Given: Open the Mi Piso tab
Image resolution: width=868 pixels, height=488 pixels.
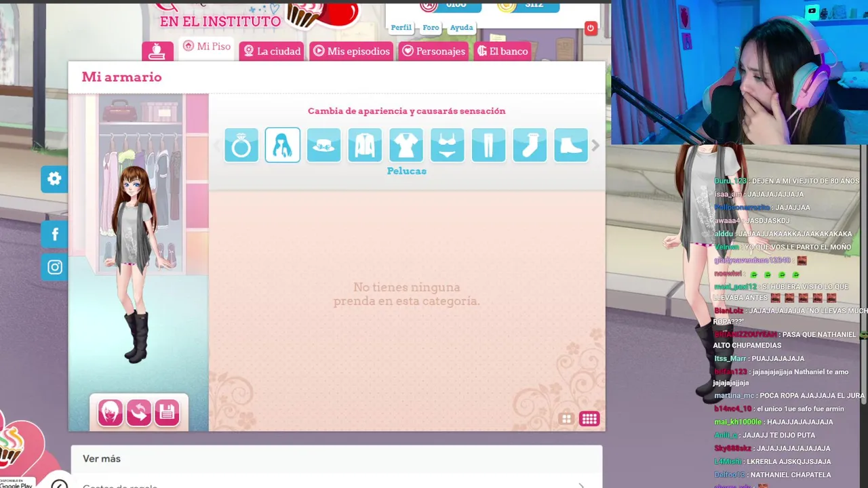Looking at the screenshot, I should click(x=207, y=47).
